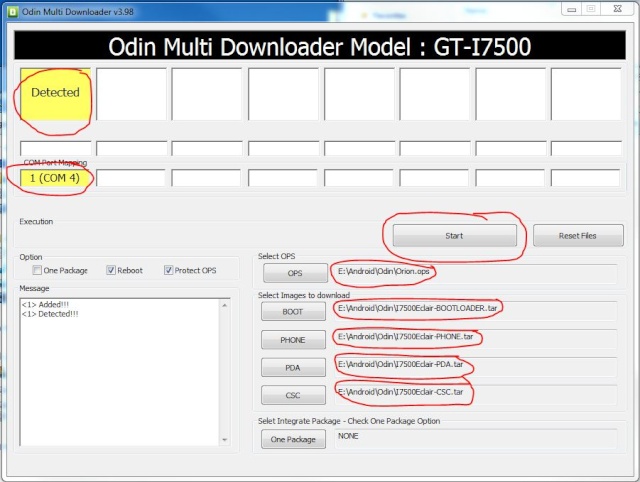Enable the One Package checkbox
The width and height of the screenshot is (640, 482).
click(x=37, y=270)
